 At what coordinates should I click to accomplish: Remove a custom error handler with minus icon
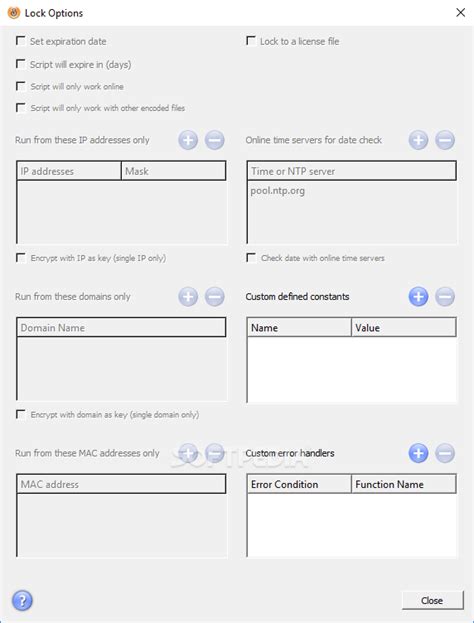(x=445, y=453)
